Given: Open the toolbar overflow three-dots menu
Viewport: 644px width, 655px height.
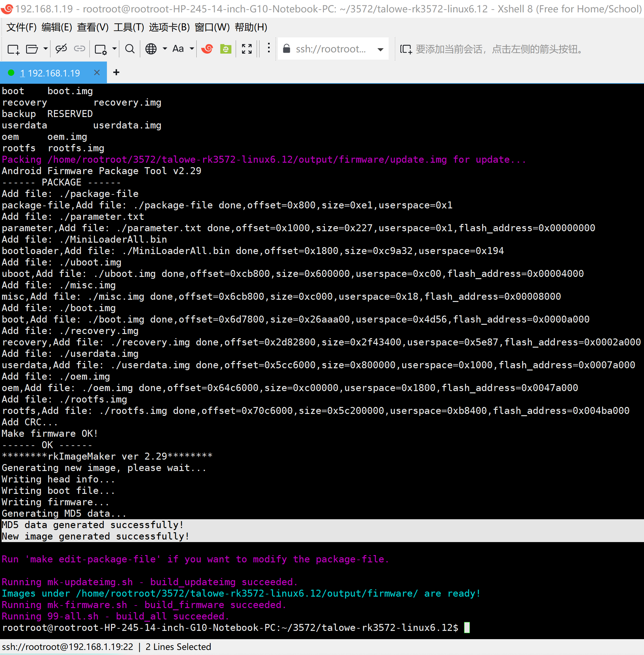Looking at the screenshot, I should click(269, 48).
